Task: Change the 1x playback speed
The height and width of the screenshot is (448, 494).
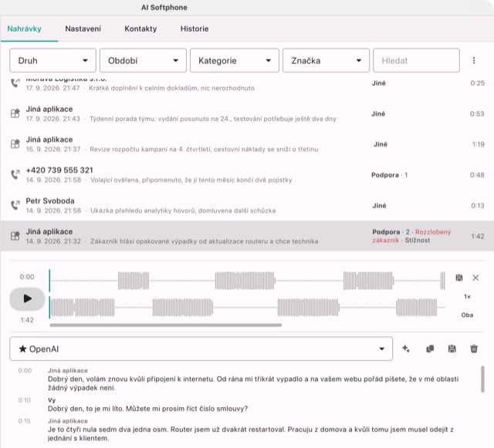Action: pos(467,297)
